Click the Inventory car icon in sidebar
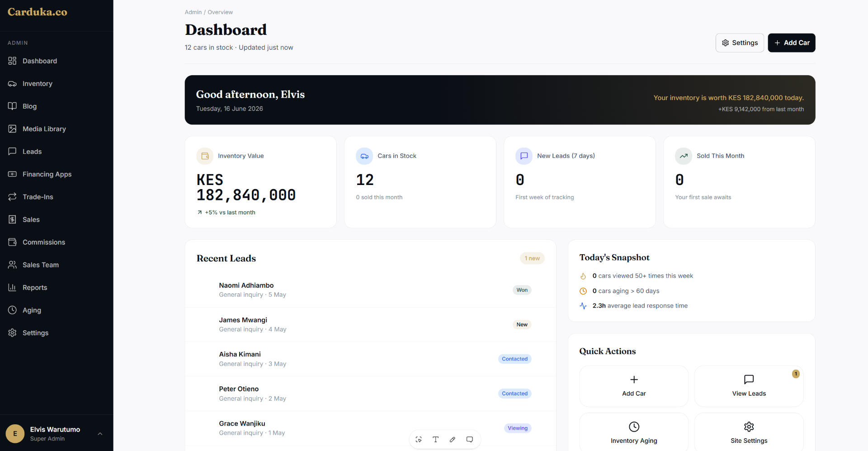The height and width of the screenshot is (451, 868). tap(12, 84)
